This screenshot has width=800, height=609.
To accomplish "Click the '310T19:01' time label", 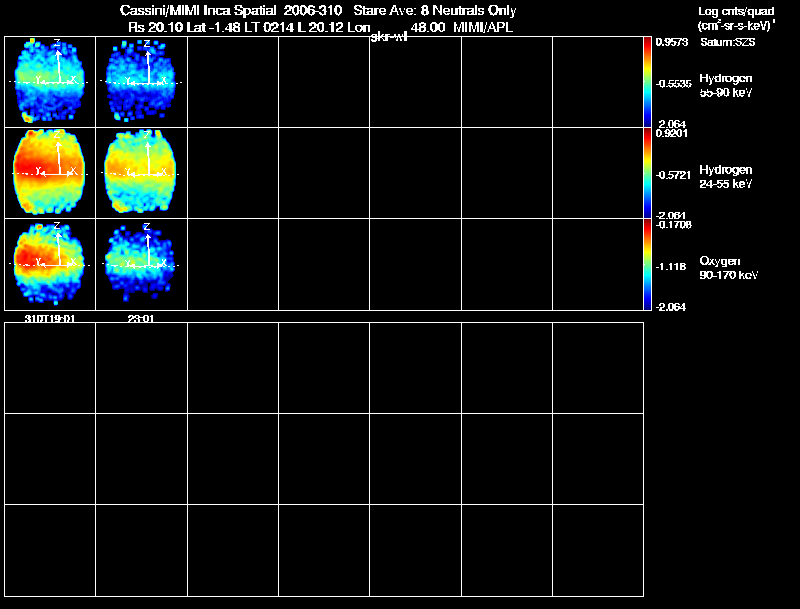I will click(50, 318).
